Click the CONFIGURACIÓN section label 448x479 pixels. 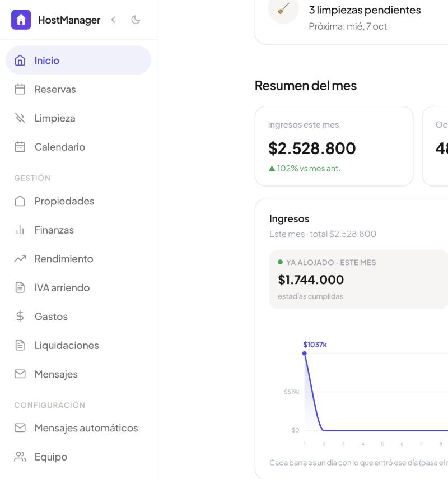click(x=50, y=405)
